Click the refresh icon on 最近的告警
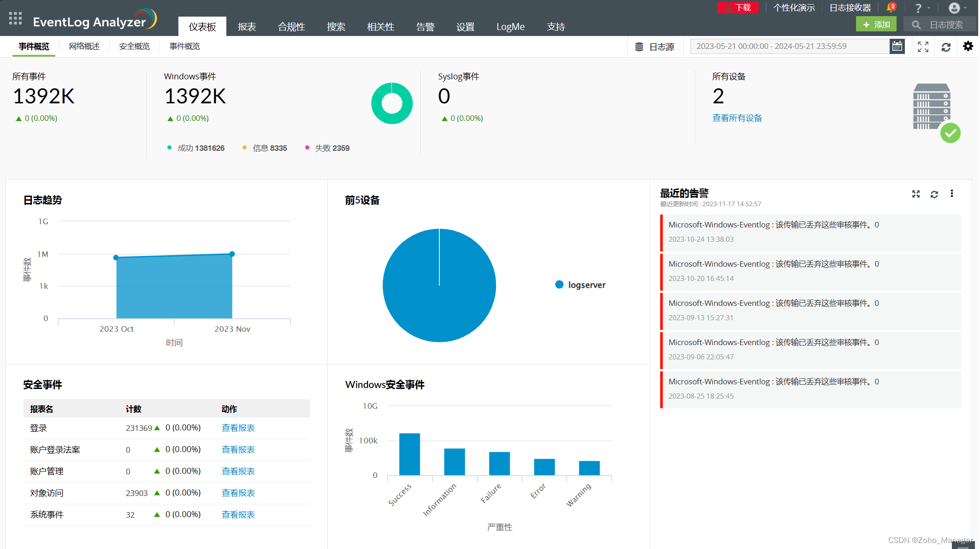The height and width of the screenshot is (549, 980). click(x=934, y=194)
